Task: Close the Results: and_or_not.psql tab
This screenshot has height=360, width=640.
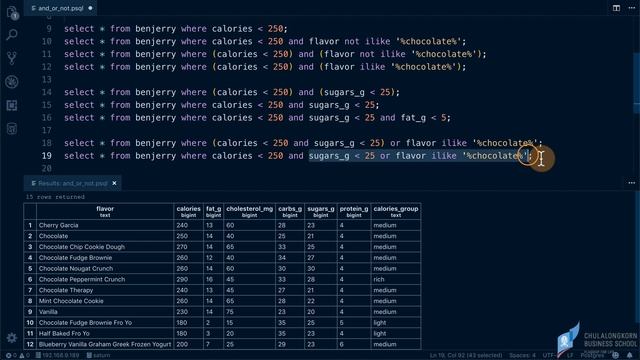Action: pyautogui.click(x=114, y=183)
